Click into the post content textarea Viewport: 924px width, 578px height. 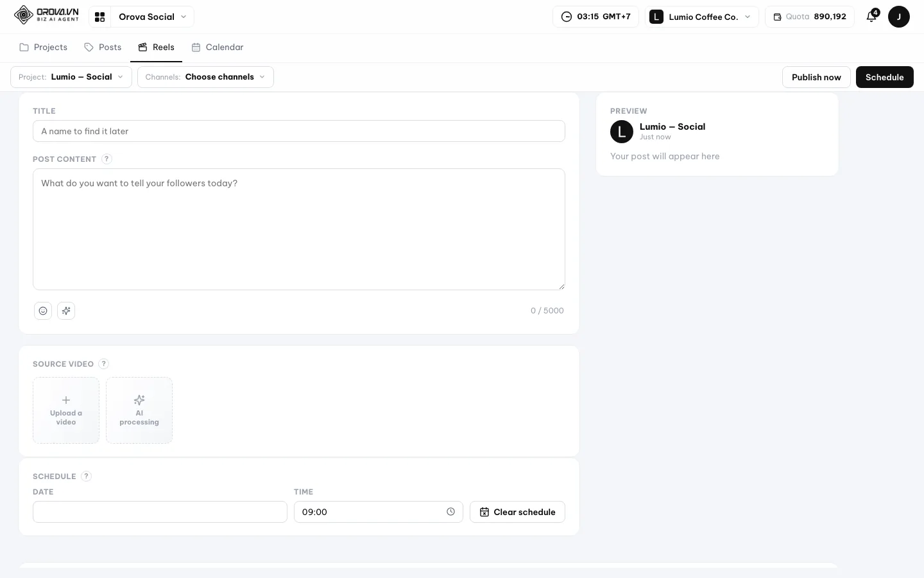point(299,229)
